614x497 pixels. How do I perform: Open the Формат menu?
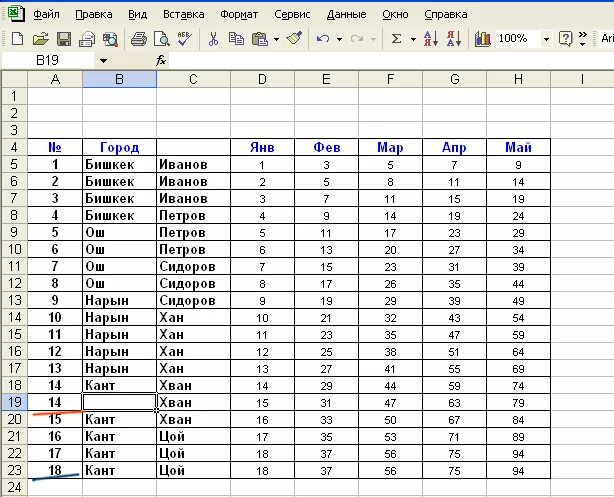[239, 14]
